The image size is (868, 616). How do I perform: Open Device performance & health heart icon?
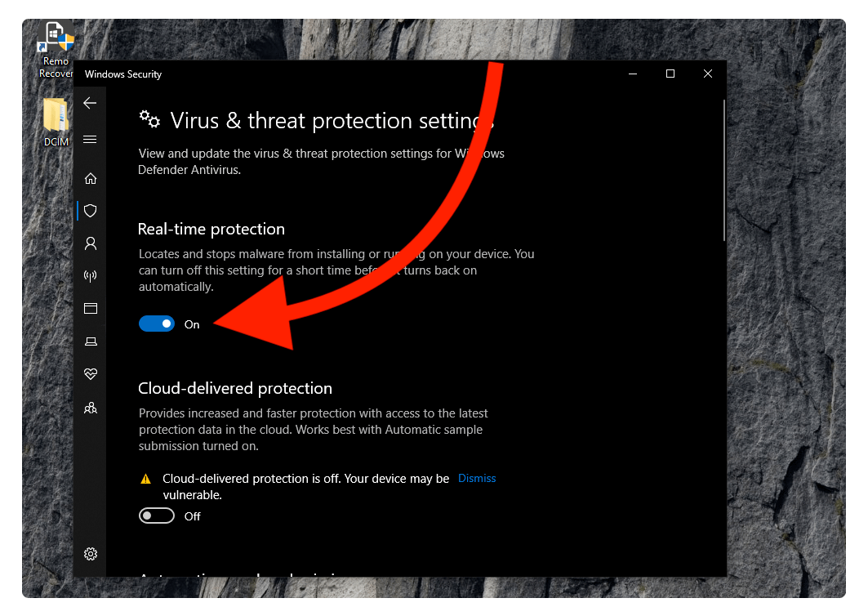click(91, 374)
